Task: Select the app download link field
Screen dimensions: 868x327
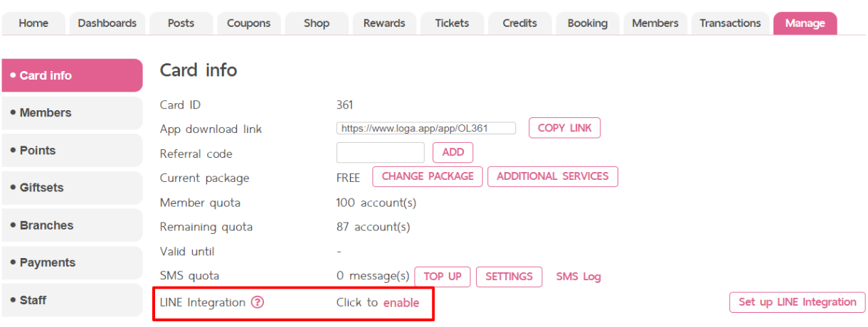Action: tap(426, 129)
